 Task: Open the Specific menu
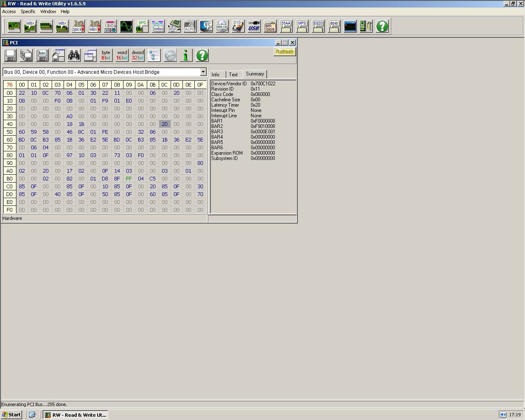point(28,11)
